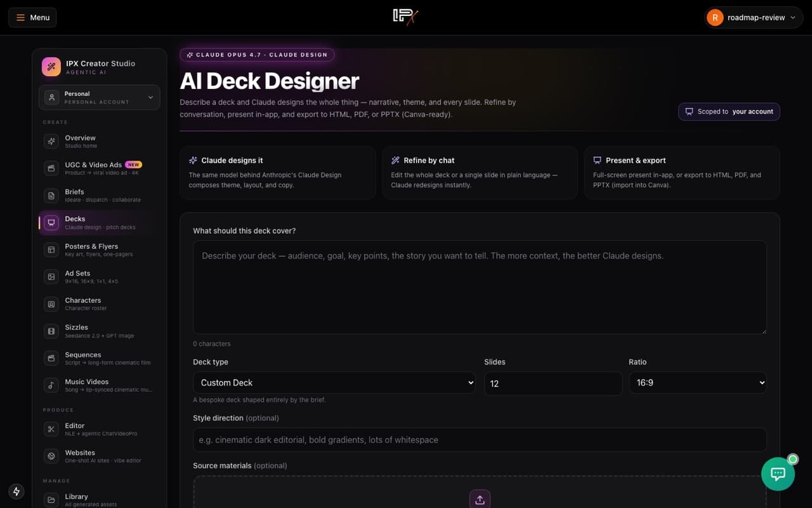Open the roadmap-review account dropdown
This screenshot has height=508, width=812.
tap(753, 17)
